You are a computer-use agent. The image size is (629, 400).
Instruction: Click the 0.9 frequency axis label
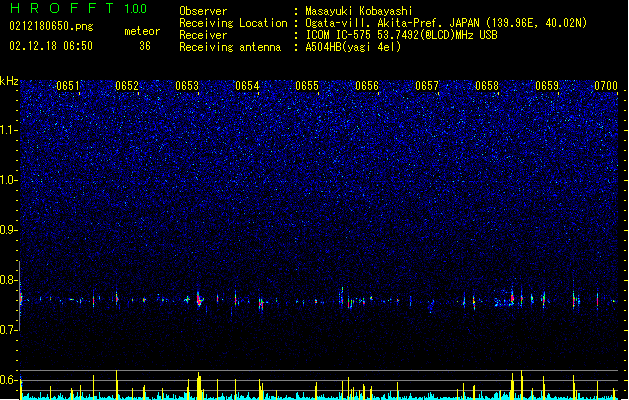tap(9, 230)
